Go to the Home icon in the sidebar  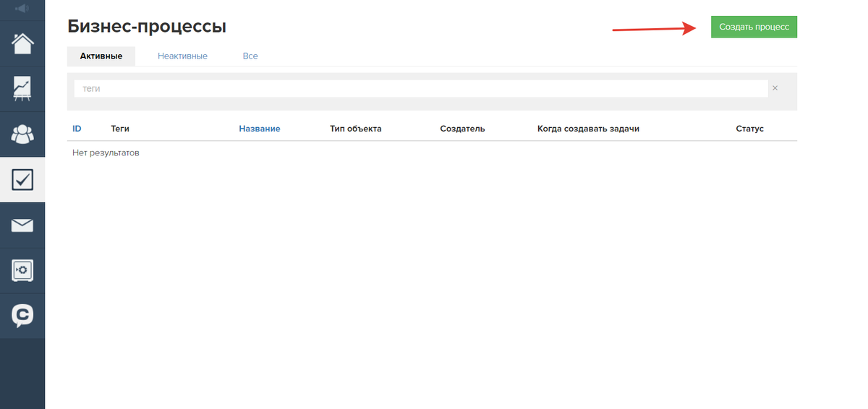point(22,43)
